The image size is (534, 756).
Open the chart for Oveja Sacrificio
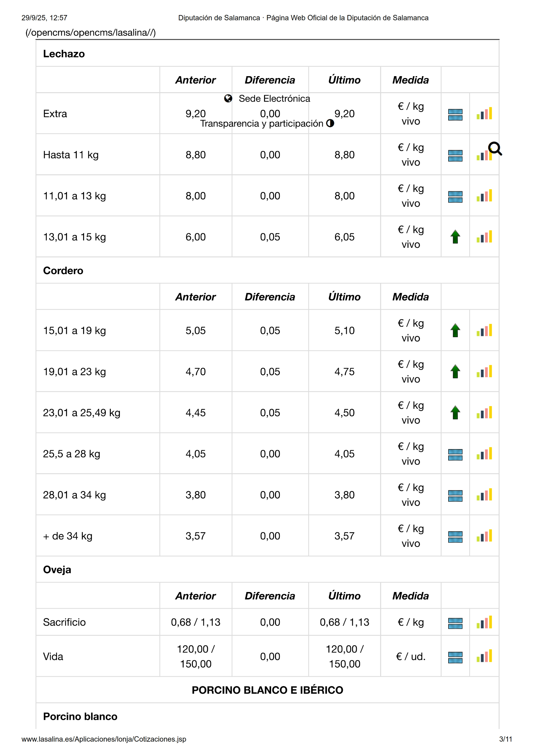484,622
